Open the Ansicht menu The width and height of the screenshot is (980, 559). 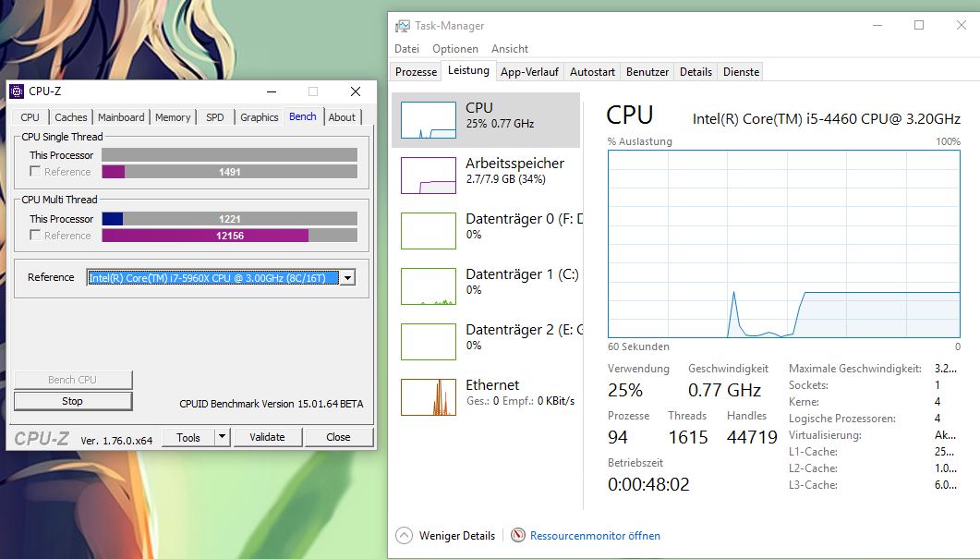tap(509, 49)
